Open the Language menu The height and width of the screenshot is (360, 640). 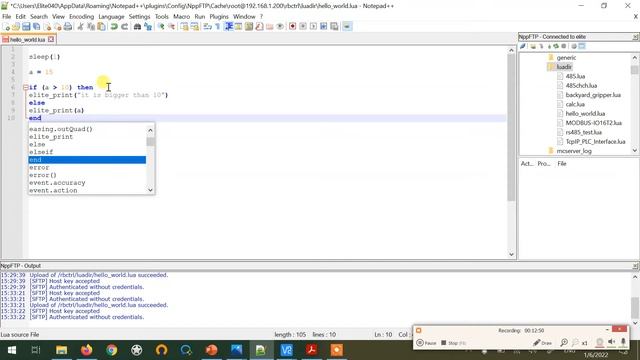pyautogui.click(x=111, y=17)
